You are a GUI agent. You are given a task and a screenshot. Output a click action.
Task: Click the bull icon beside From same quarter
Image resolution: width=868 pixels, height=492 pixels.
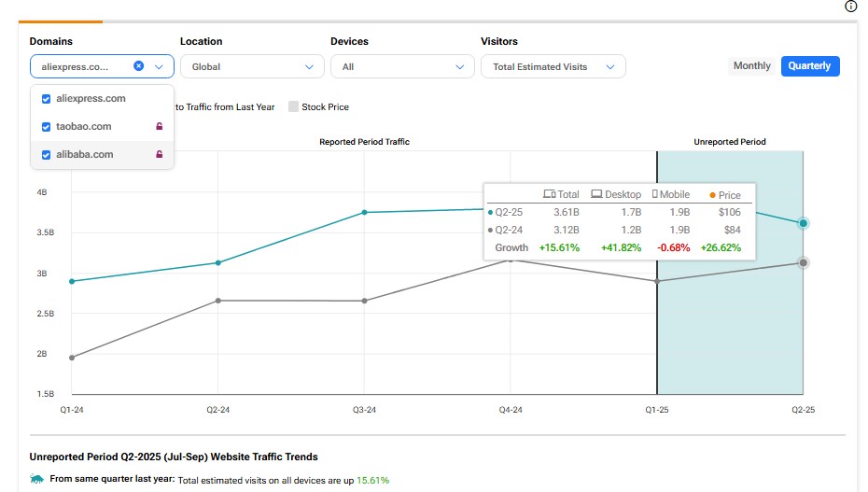click(x=37, y=479)
